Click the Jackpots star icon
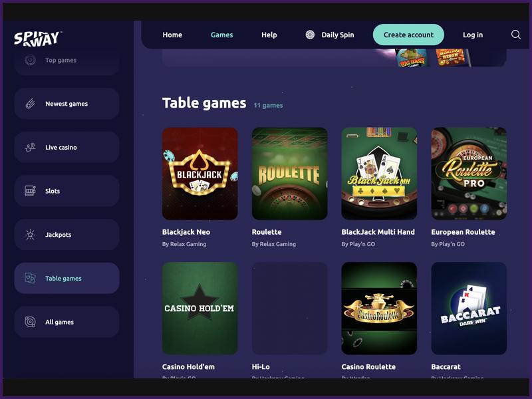The width and height of the screenshot is (532, 399). point(30,235)
